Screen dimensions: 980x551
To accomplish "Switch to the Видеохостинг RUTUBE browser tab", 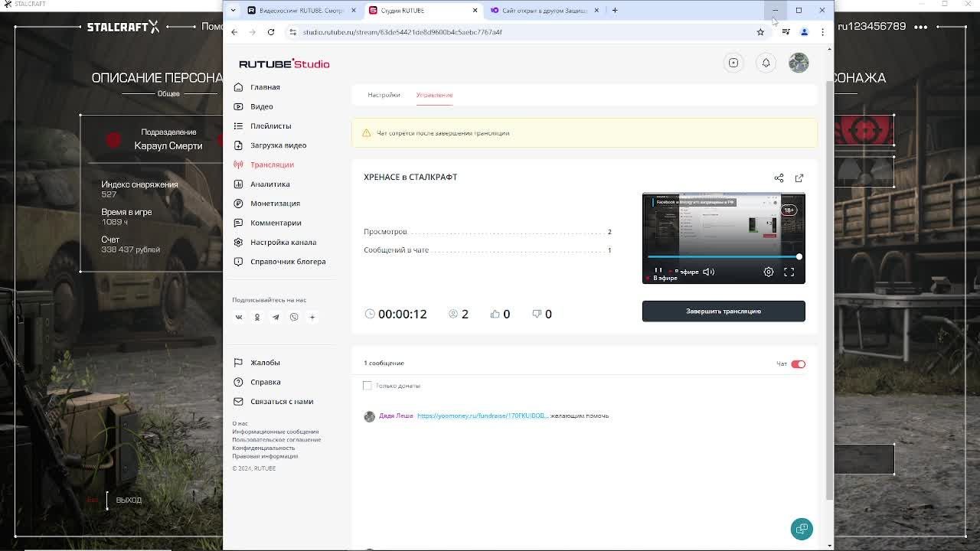I will tap(301, 11).
